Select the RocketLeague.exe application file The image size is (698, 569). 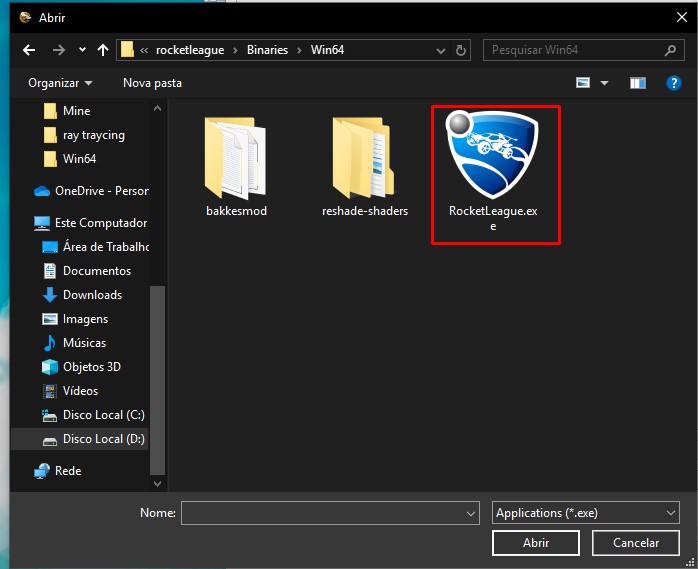tap(493, 171)
